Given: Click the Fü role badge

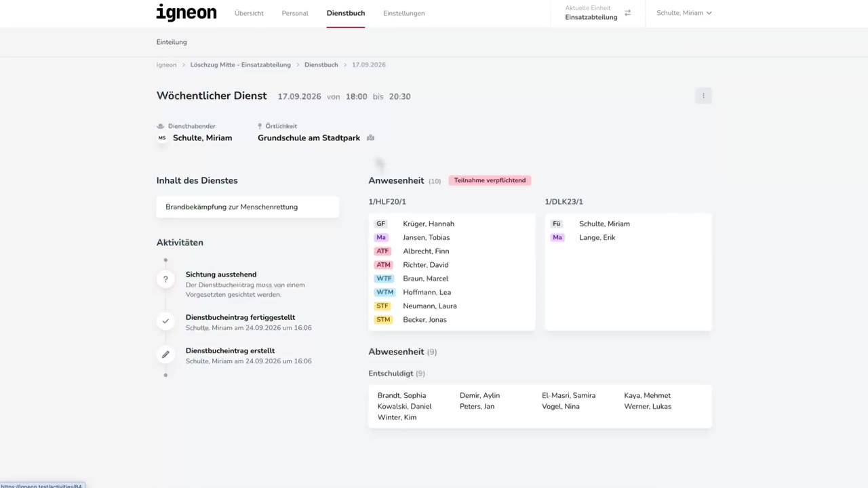Looking at the screenshot, I should click(x=557, y=224).
